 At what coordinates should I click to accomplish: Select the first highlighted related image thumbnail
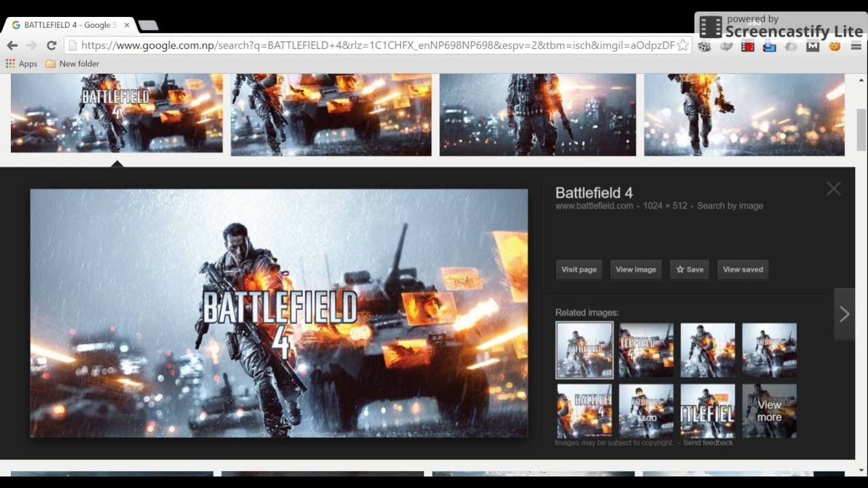pyautogui.click(x=585, y=350)
